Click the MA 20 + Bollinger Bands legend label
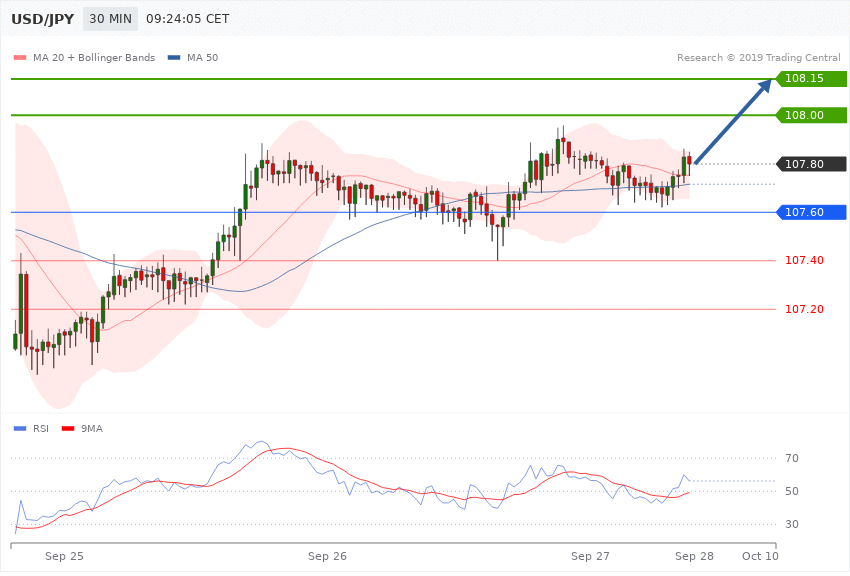The image size is (850, 576). [x=94, y=58]
